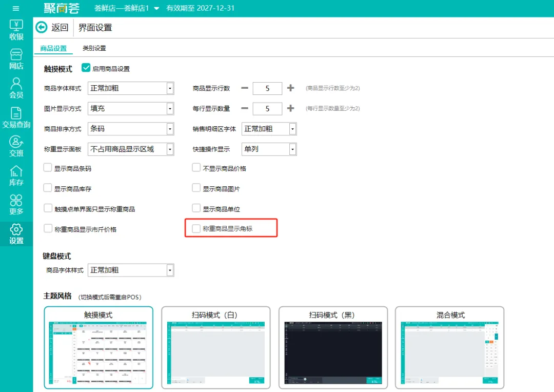Open the touch mode 商品字体样式 dropdown

tap(131, 88)
